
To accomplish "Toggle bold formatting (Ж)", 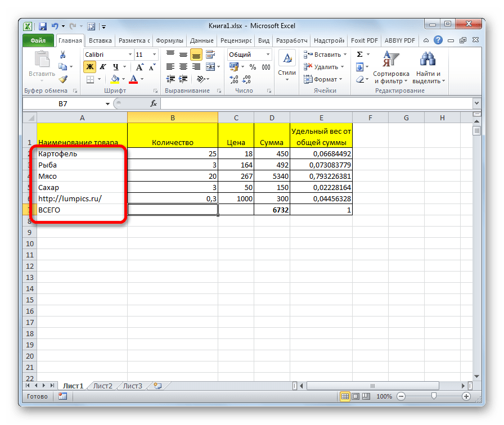I will pyautogui.click(x=89, y=67).
